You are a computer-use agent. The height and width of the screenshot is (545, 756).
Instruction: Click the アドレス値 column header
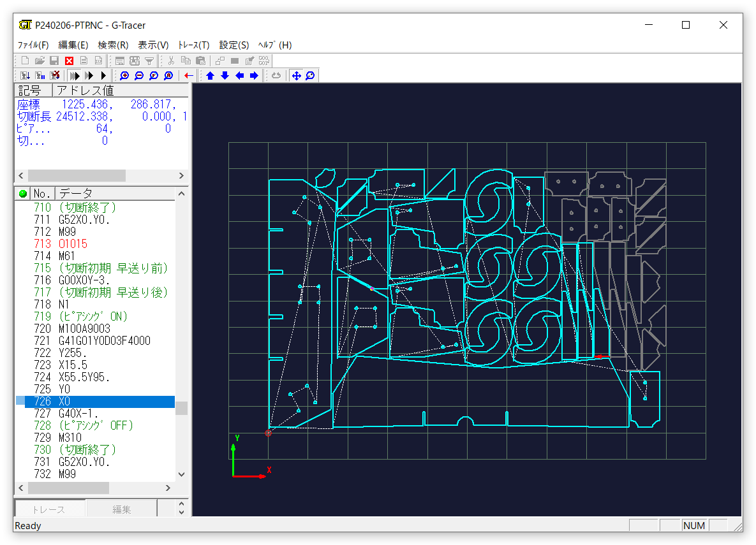click(85, 91)
